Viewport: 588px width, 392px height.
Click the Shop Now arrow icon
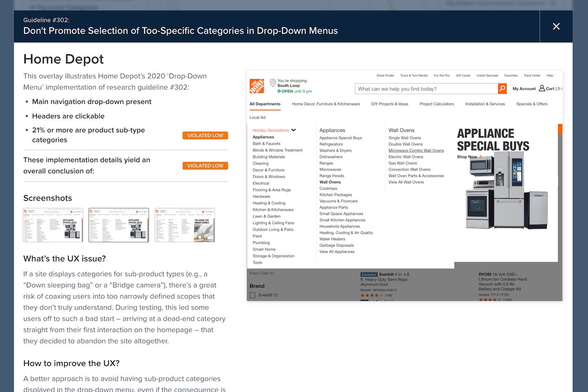480,157
